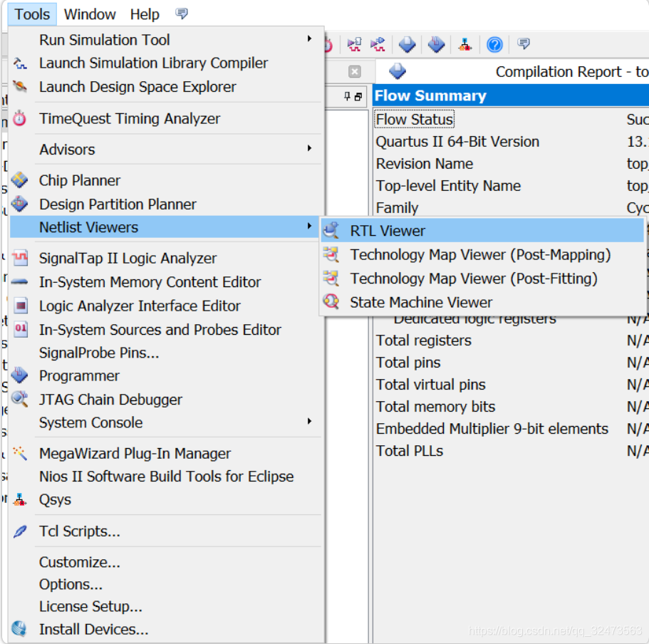Click the In-System Sources and Probes icon
Screen dimensions: 649x644
point(21,329)
